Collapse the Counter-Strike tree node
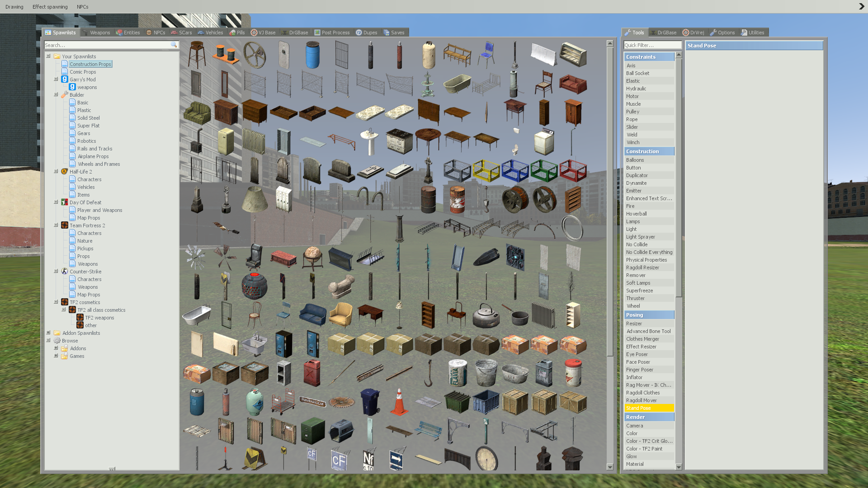This screenshot has width=868, height=488. coord(56,271)
